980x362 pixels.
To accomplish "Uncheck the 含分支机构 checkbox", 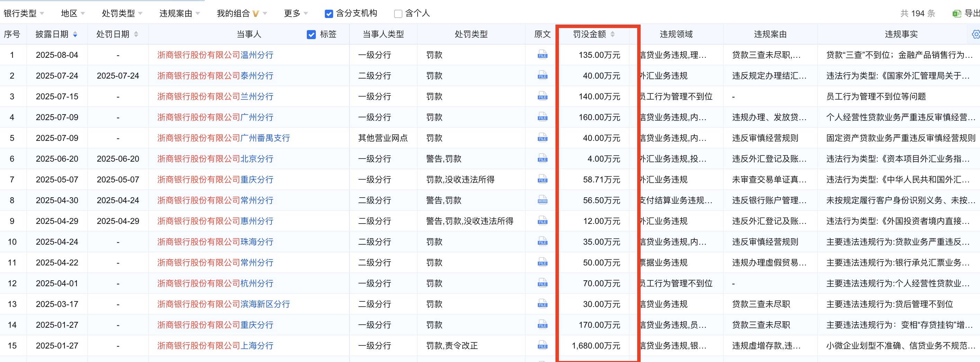I will pos(329,14).
